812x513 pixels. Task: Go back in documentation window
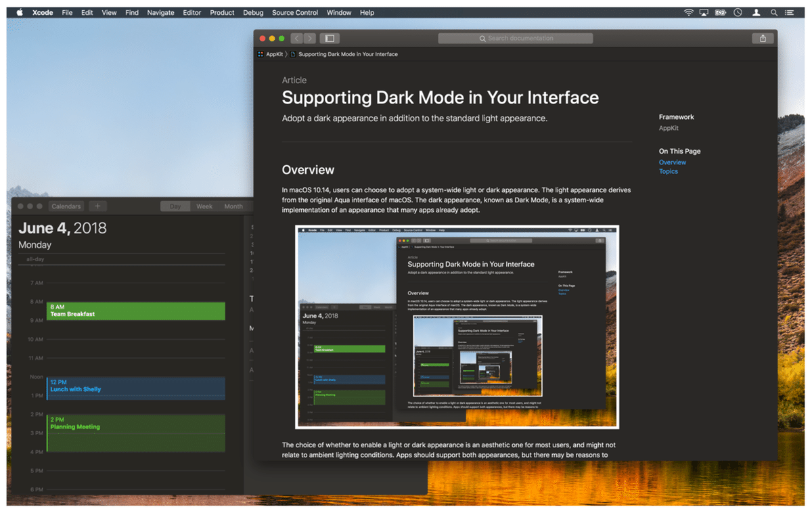(x=297, y=39)
